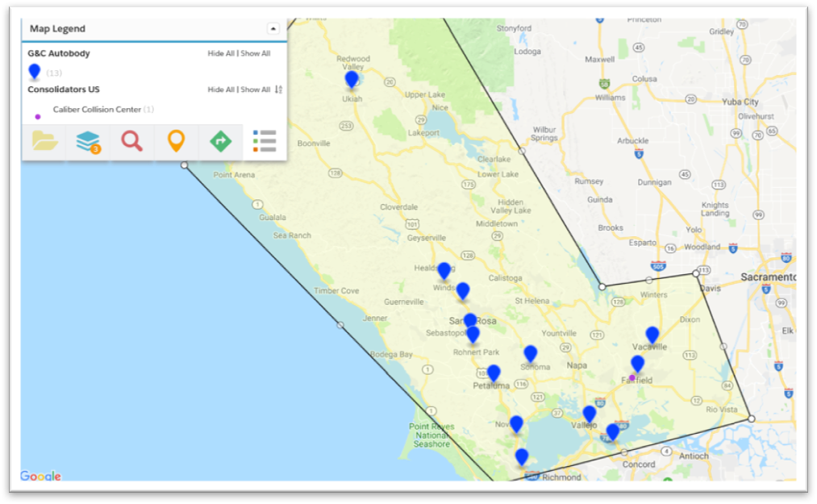Toggle the blue pin legend entry (13)
817x504 pixels.
35,72
